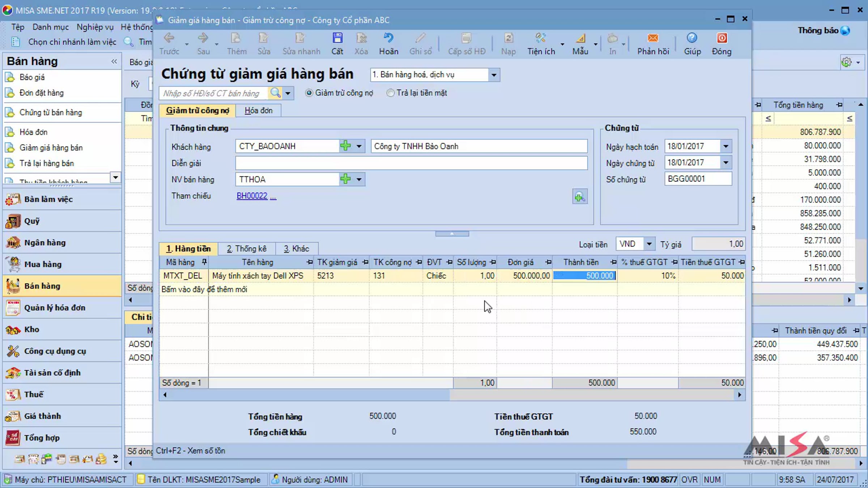Viewport: 868px width, 488px height.
Task: Click the Cất save icon in toolbar
Action: pyautogui.click(x=337, y=38)
